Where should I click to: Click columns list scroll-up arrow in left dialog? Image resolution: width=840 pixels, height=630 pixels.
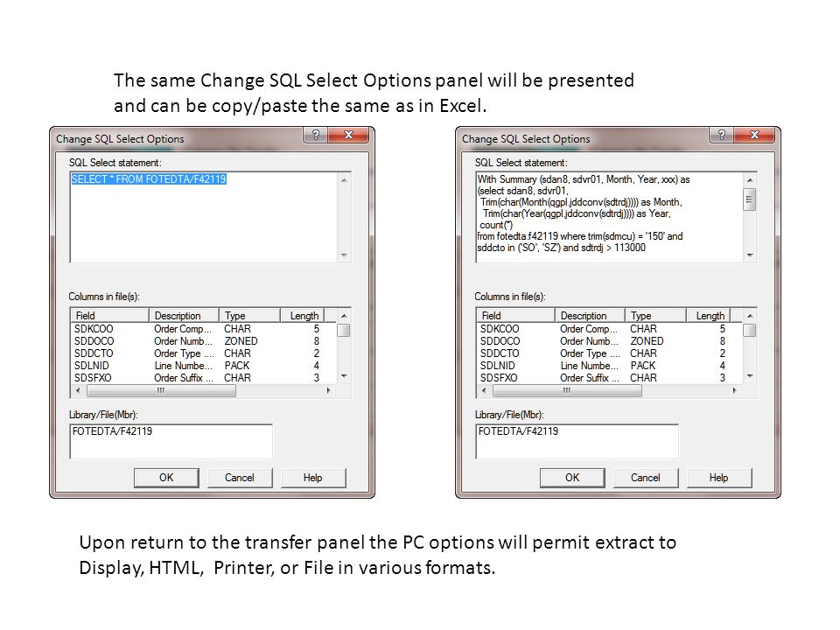pos(344,316)
